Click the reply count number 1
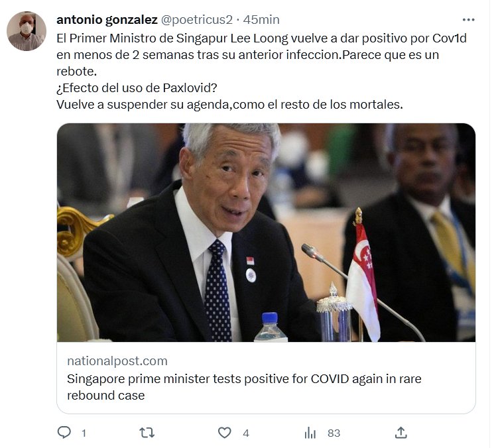 (x=84, y=433)
